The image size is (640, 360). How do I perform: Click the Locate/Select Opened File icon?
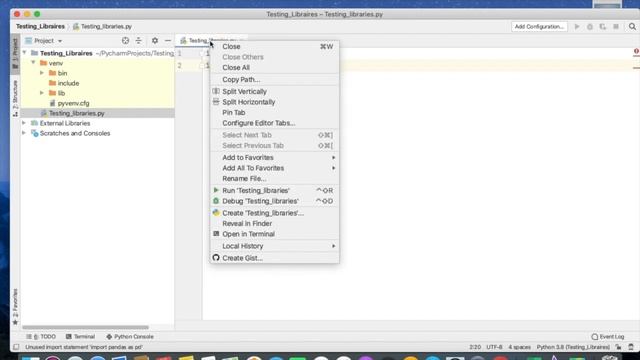tap(125, 40)
